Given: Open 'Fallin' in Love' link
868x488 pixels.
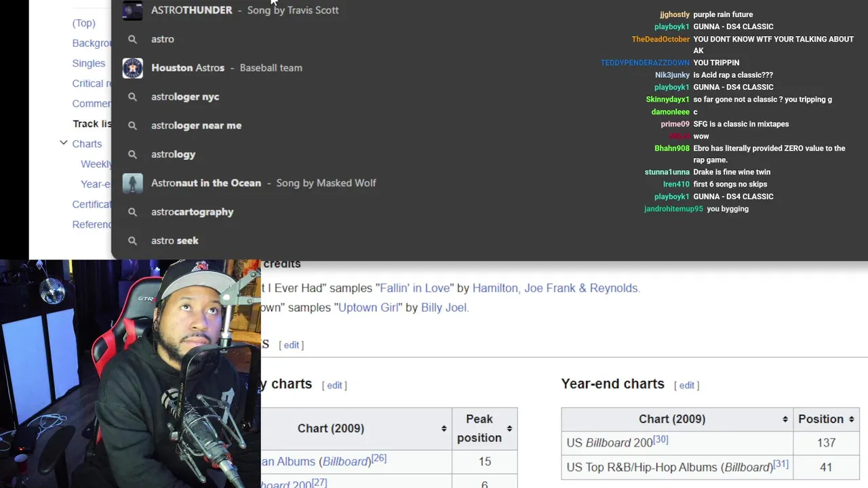Looking at the screenshot, I should [415, 288].
